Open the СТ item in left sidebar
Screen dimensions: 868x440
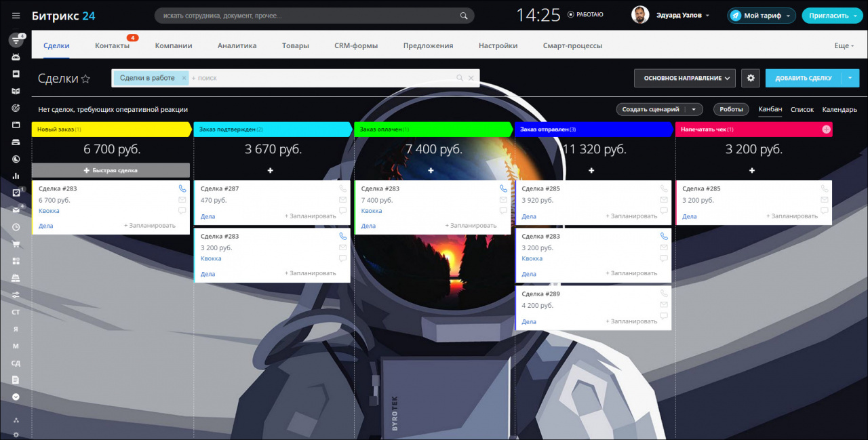click(x=16, y=312)
